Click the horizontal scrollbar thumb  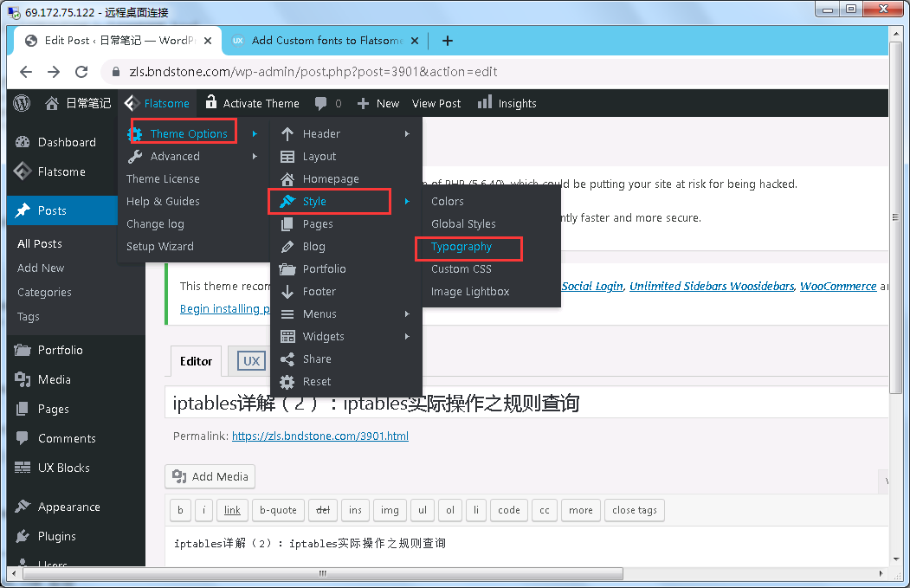pos(323,573)
